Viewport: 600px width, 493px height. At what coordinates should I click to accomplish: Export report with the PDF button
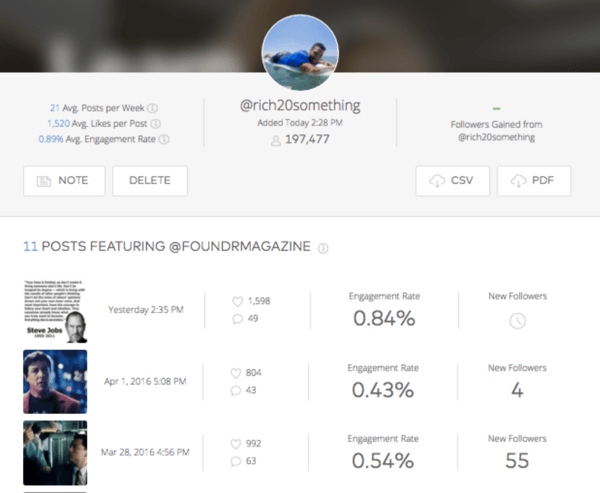534,181
